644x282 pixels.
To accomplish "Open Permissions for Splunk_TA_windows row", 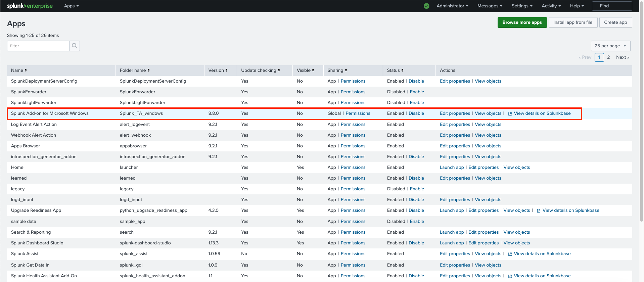I will (x=358, y=113).
